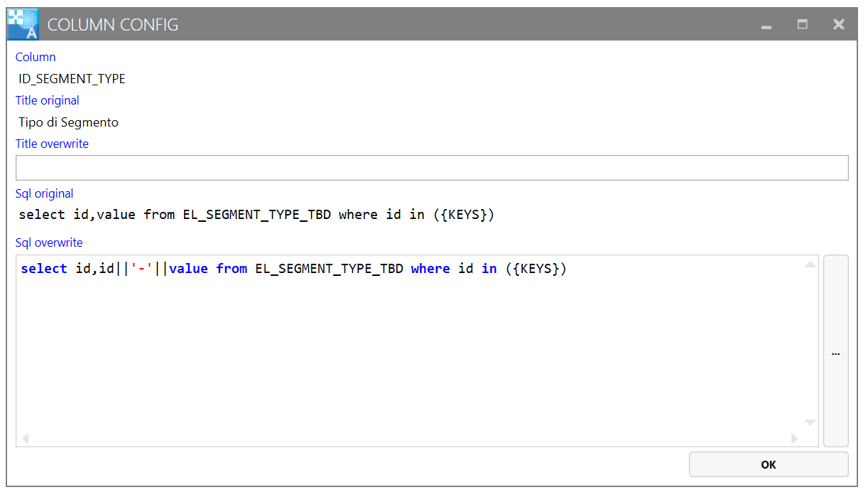Click the ID_SEGMENT_TYPE column name value

pyautogui.click(x=72, y=79)
